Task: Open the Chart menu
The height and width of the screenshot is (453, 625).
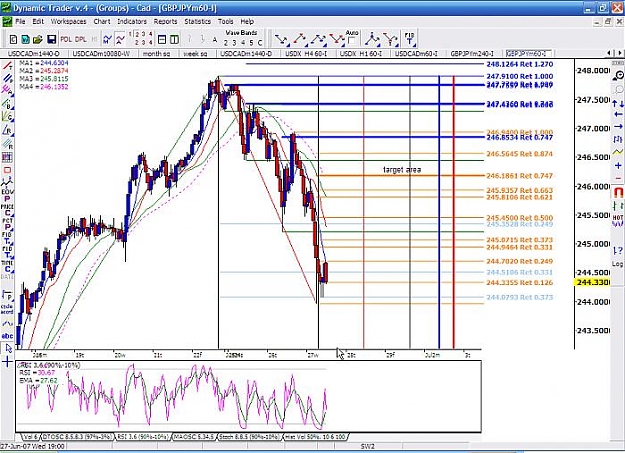Action: [x=102, y=22]
